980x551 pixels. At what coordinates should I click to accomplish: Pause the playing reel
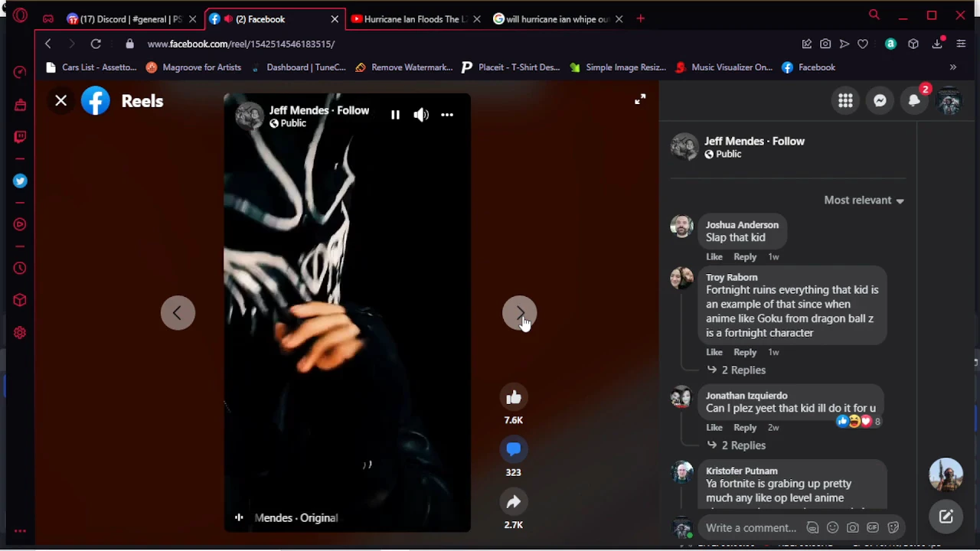395,115
